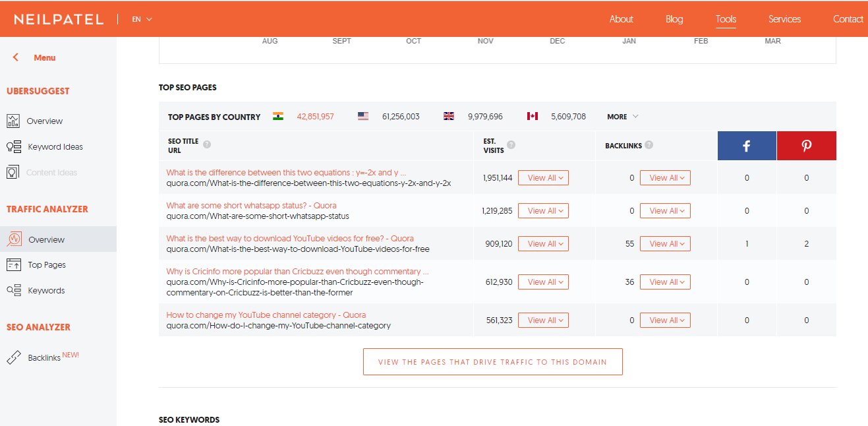This screenshot has height=426, width=868.
Task: Open the EN language dropdown
Action: pos(142,19)
